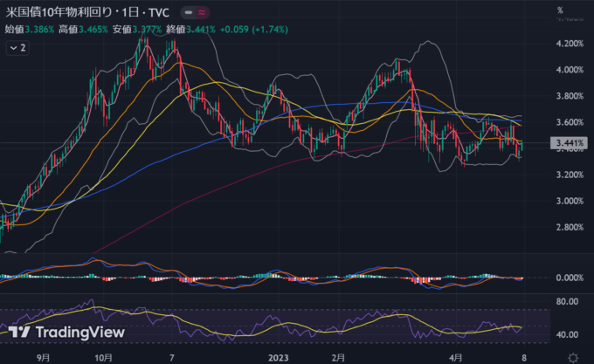Image resolution: width=594 pixels, height=364 pixels.
Task: Click the chart settings gear icon
Action: [571, 357]
